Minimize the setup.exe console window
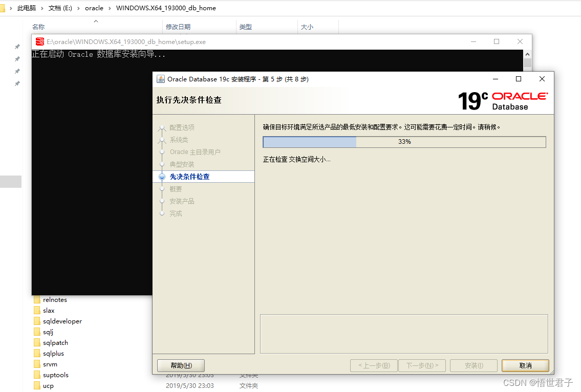Viewport: 581px width, 392px height. (473, 41)
